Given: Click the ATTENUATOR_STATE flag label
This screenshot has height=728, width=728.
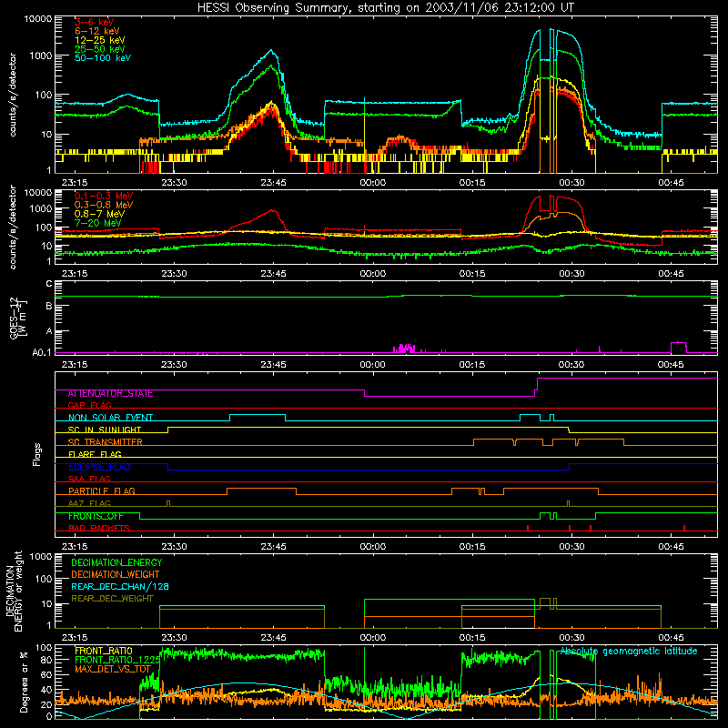Looking at the screenshot, I should pyautogui.click(x=110, y=394).
